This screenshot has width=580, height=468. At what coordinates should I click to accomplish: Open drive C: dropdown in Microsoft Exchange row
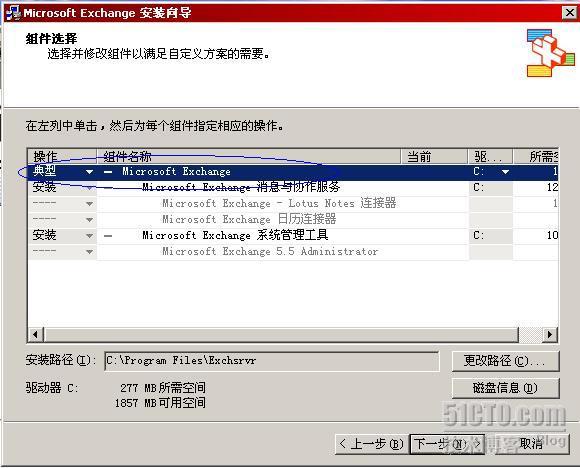coord(505,172)
